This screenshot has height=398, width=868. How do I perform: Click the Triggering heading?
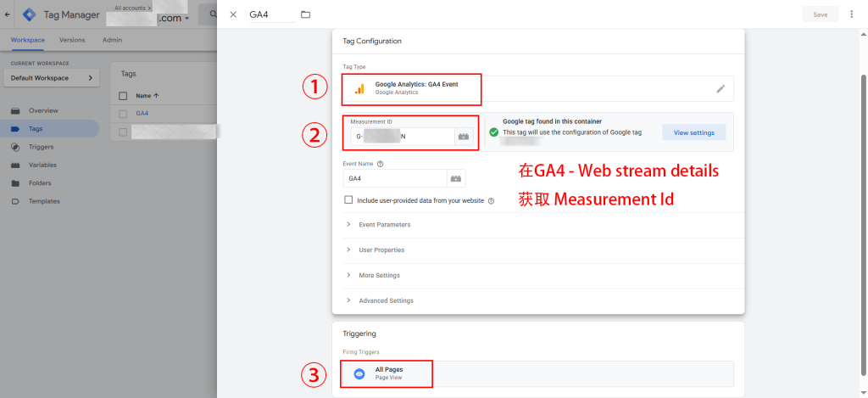(359, 334)
